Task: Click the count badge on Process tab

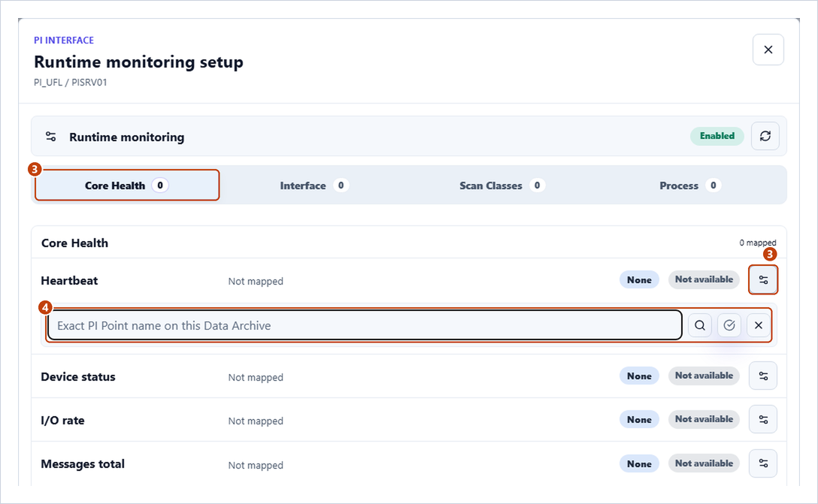Action: (x=713, y=185)
